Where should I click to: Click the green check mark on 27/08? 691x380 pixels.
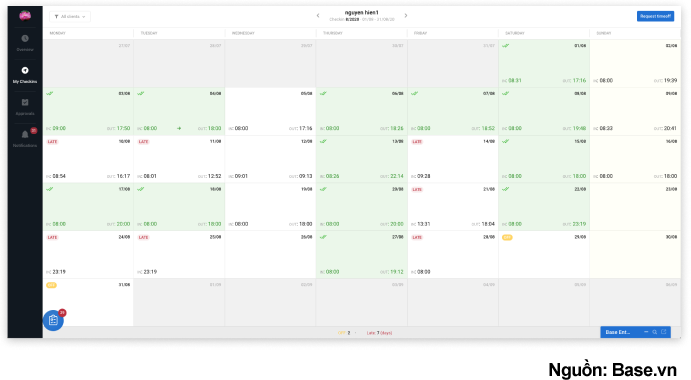tap(323, 237)
